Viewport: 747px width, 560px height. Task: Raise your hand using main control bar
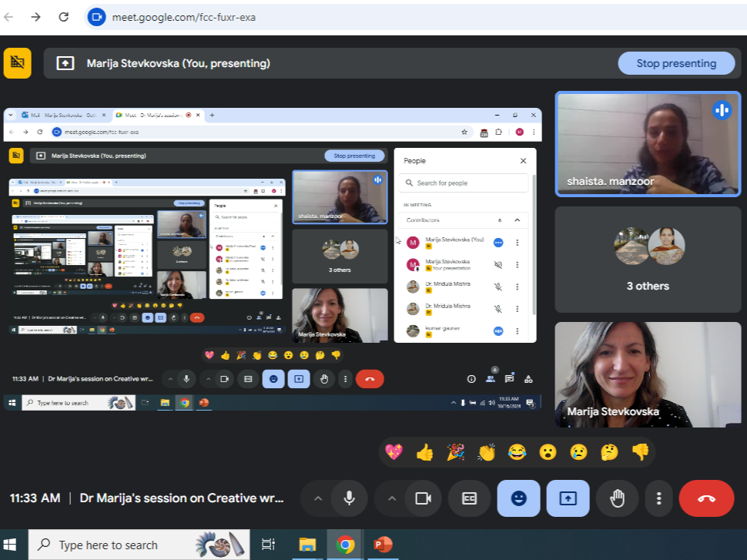point(617,498)
